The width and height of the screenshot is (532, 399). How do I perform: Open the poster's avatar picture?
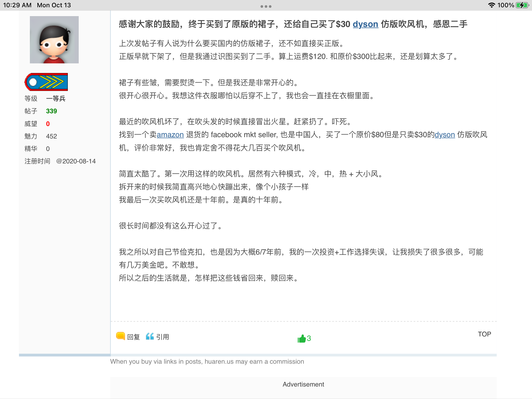(54, 40)
